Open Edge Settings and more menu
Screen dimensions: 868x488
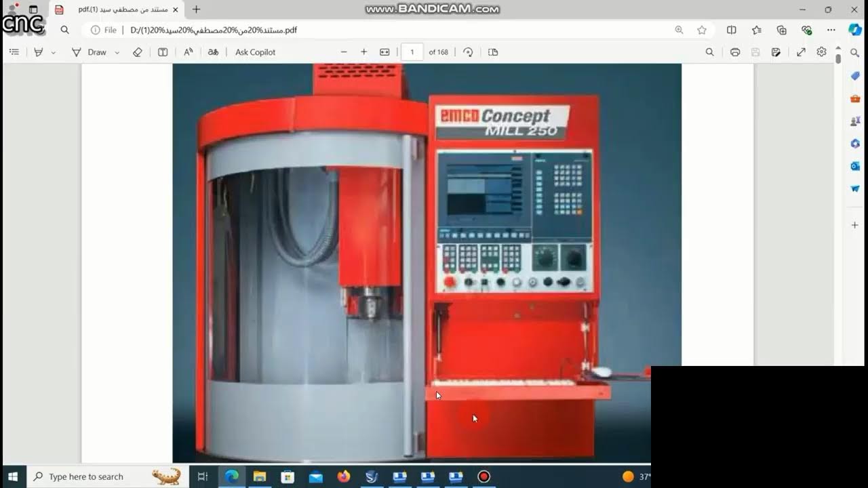pyautogui.click(x=831, y=30)
